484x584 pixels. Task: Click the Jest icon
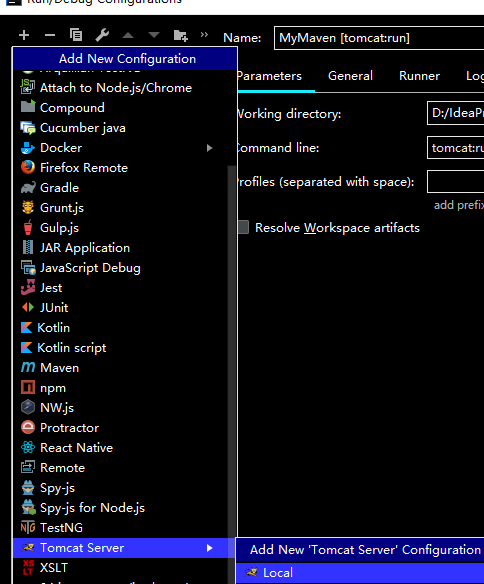tap(28, 288)
